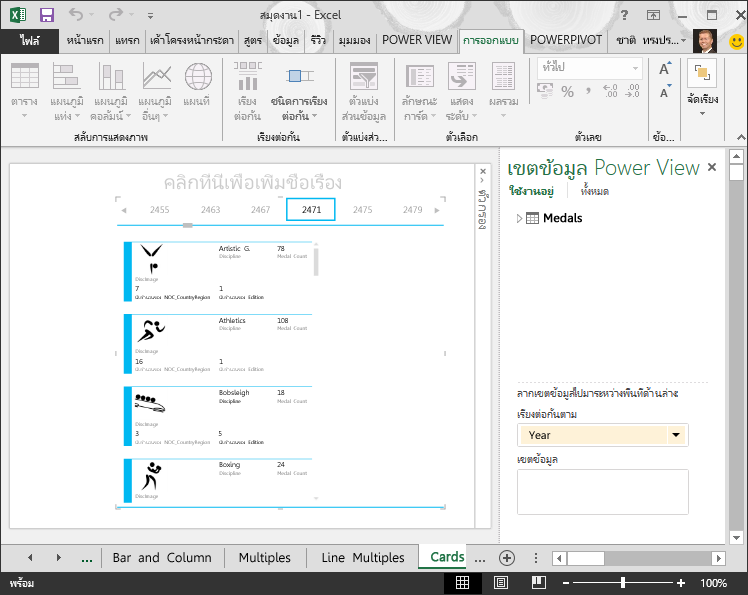Switch to the หน้าแรก ribbon tab

(x=85, y=41)
